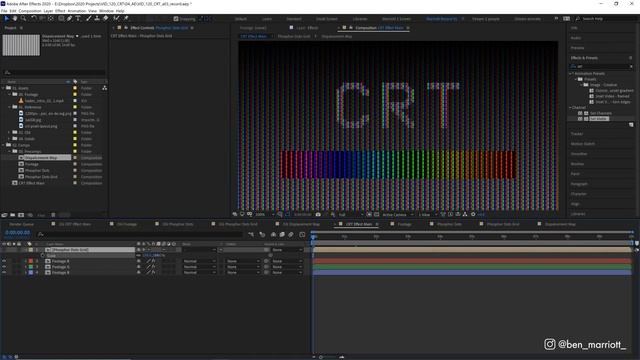Open the File menu

click(x=4, y=11)
